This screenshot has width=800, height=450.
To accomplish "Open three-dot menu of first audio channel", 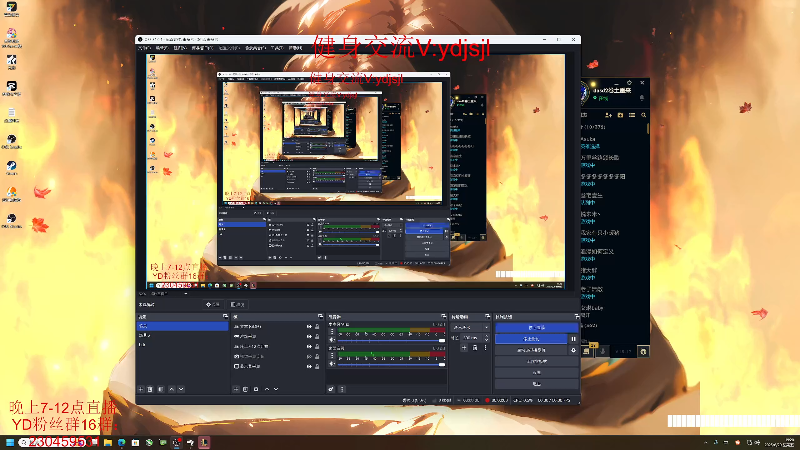I will click(x=332, y=332).
